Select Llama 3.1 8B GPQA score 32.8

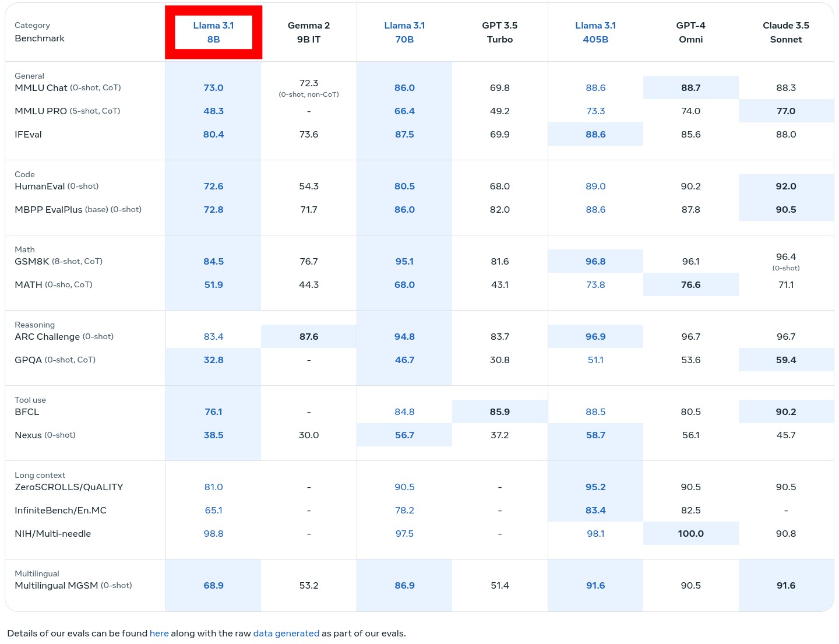coord(214,360)
